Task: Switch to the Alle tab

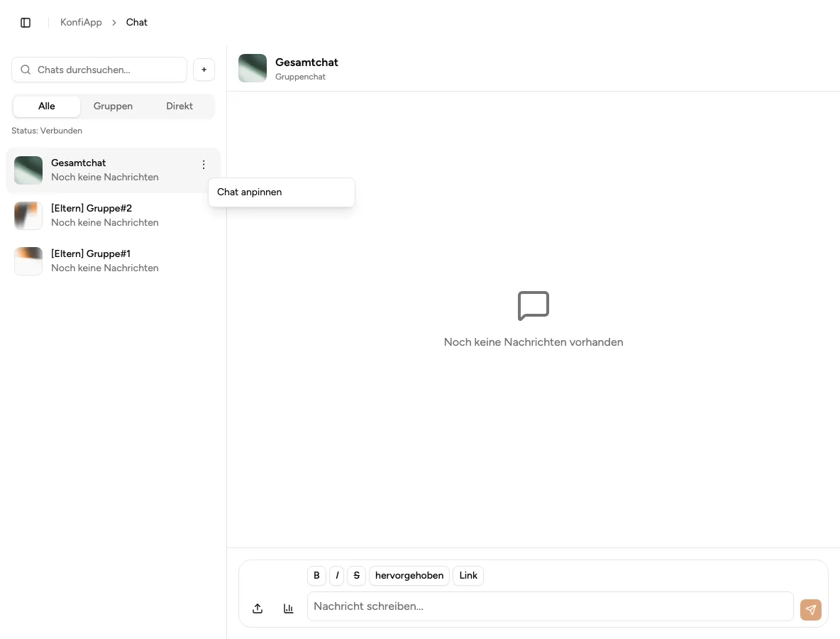Action: click(47, 106)
